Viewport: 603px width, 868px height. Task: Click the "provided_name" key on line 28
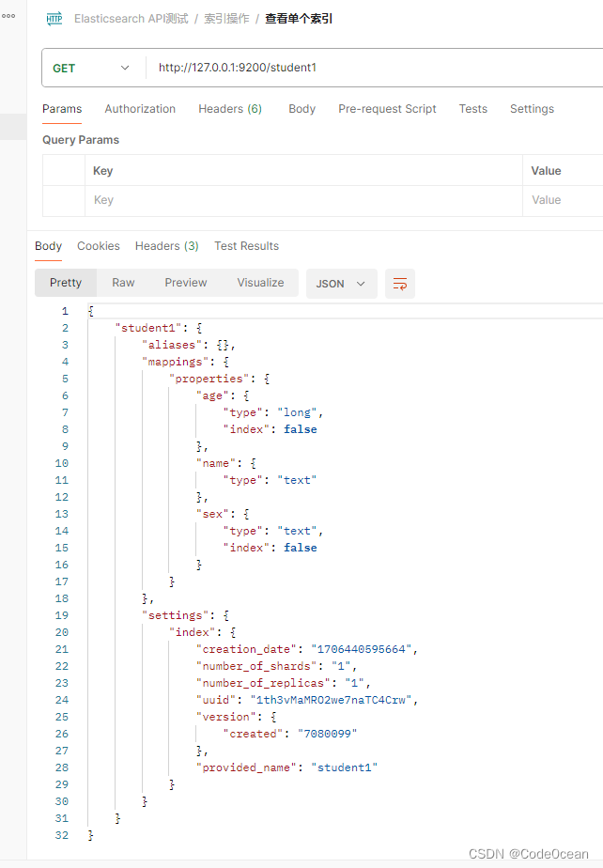[246, 767]
